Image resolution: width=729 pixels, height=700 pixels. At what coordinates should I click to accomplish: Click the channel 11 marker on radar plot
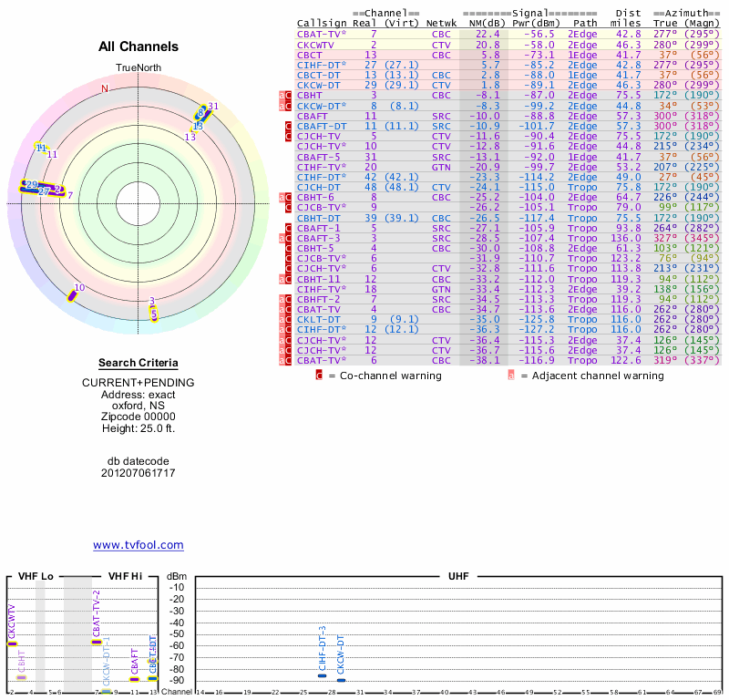pos(41,148)
